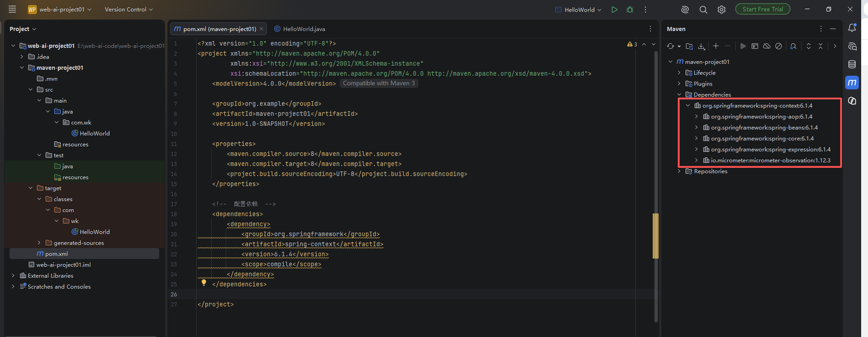Open Search Everywhere magnifier
The height and width of the screenshot is (337, 868).
click(703, 10)
